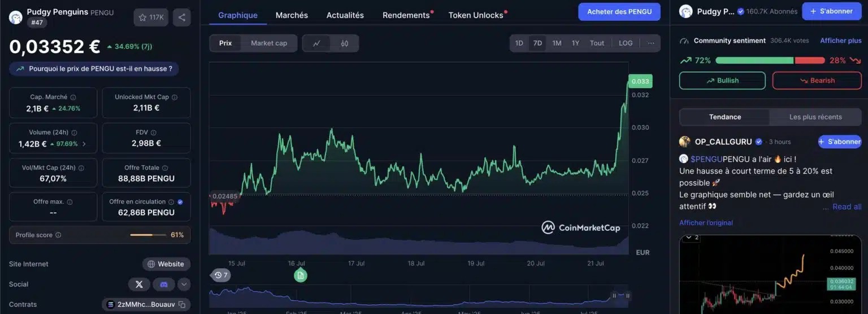Open info icon beside Profile score
Image resolution: width=868 pixels, height=314 pixels.
58,235
